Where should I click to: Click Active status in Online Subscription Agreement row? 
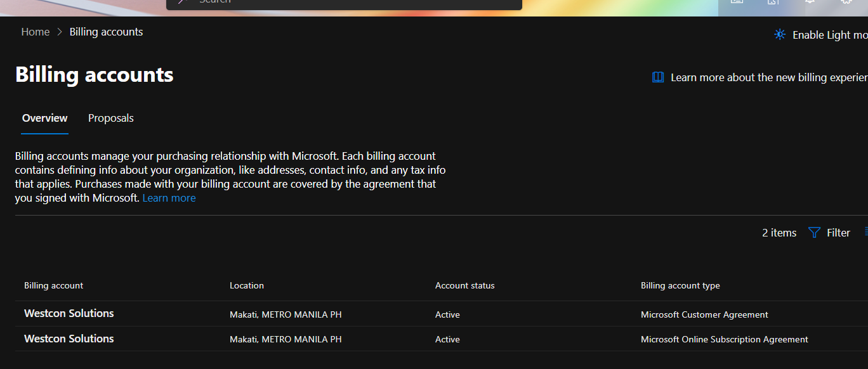[447, 339]
